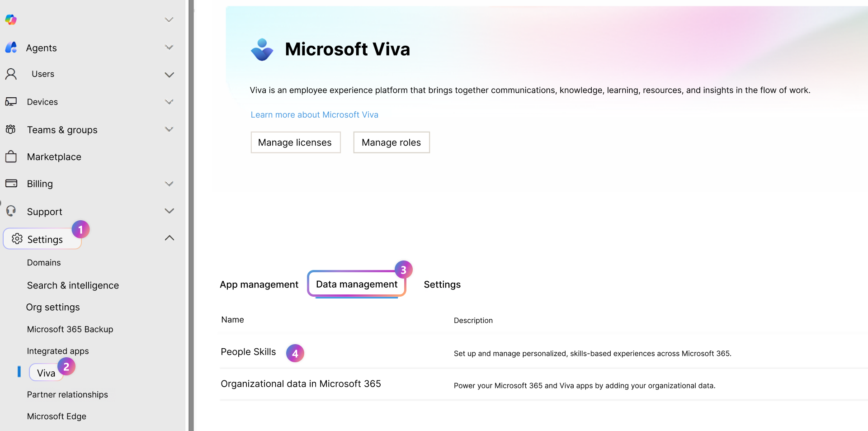Expand the Billing section chevron
This screenshot has height=431, width=868.
click(x=169, y=184)
